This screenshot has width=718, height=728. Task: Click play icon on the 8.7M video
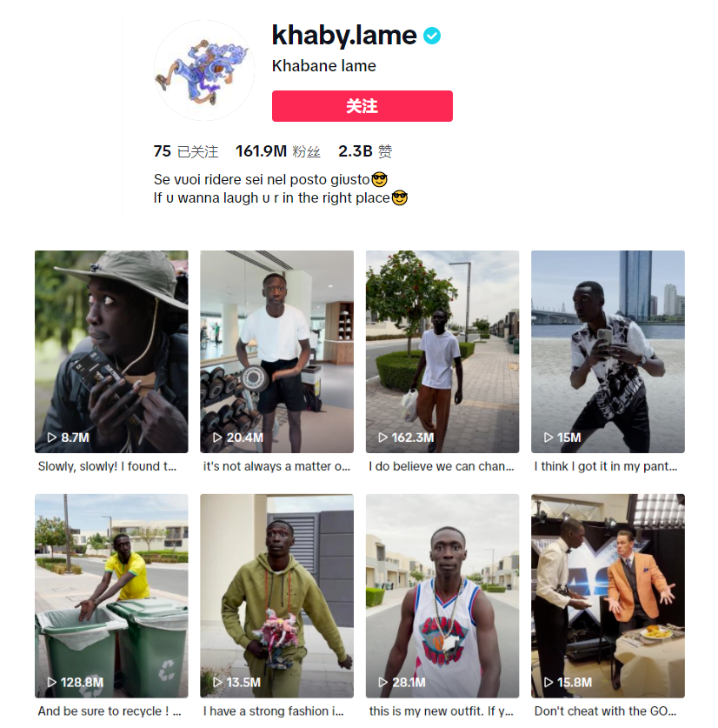pyautogui.click(x=52, y=437)
